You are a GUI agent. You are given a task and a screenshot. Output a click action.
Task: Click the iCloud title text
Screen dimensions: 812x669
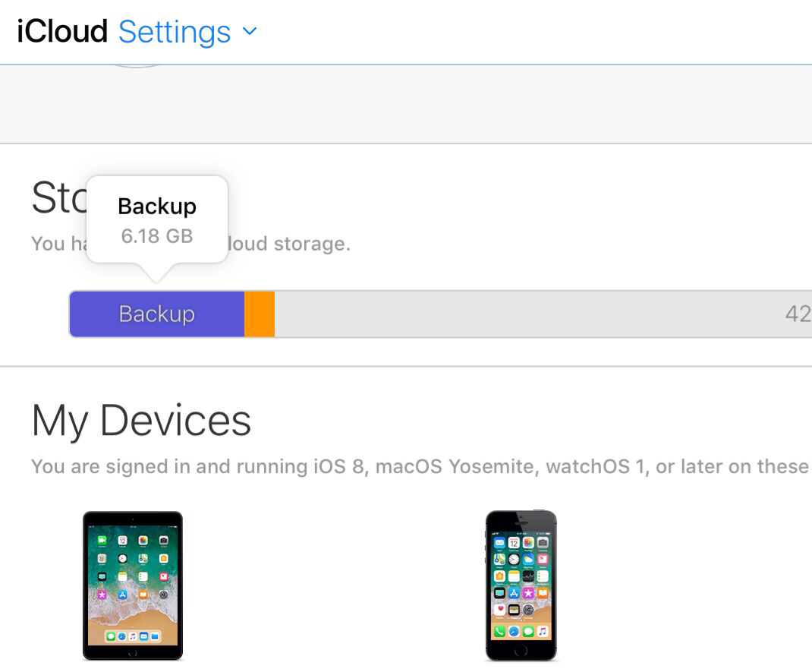pyautogui.click(x=62, y=32)
